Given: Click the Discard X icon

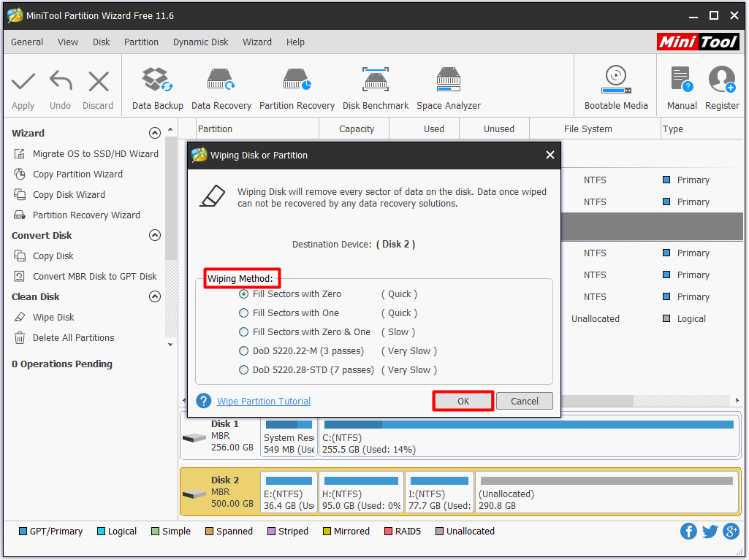Looking at the screenshot, I should point(99,82).
